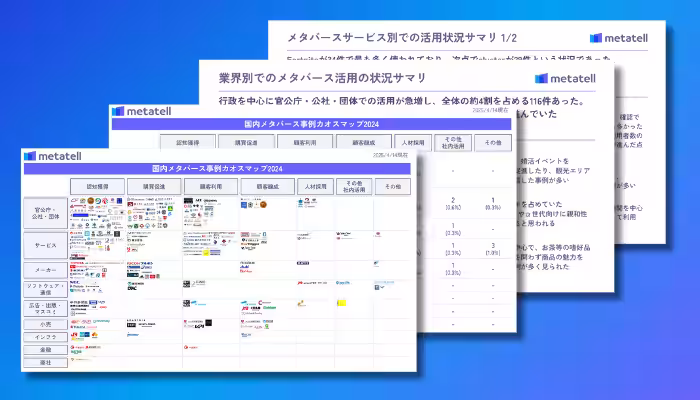Click the heading メタバースサービス別での活用状況サマリ 1/2
Image resolution: width=700 pixels, height=400 pixels.
(x=401, y=38)
